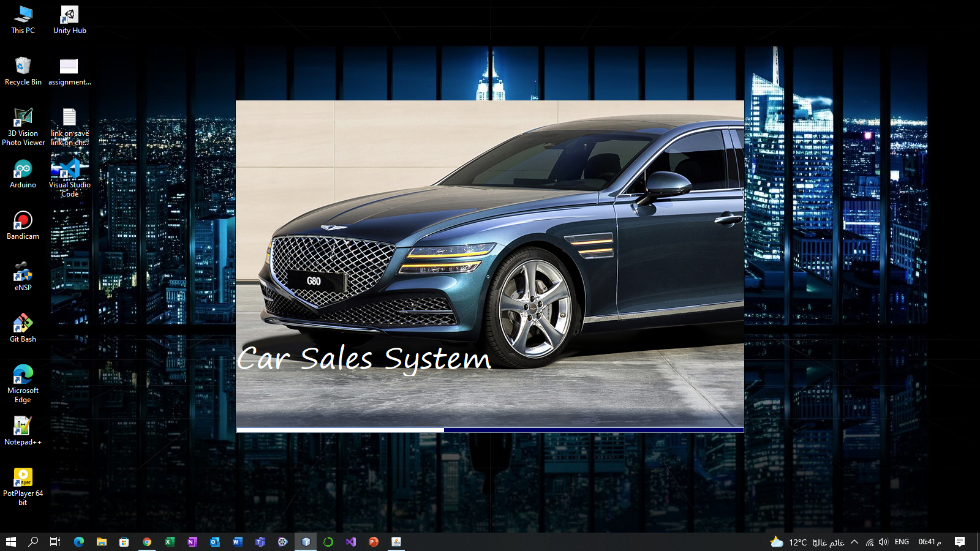Launch the Arduino IDE desktop icon
980x551 pixels.
23,170
